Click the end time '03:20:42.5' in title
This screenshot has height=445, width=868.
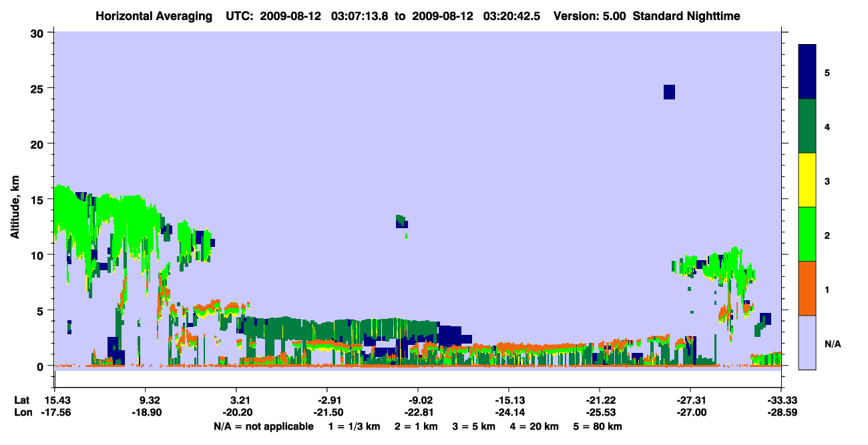(x=512, y=16)
